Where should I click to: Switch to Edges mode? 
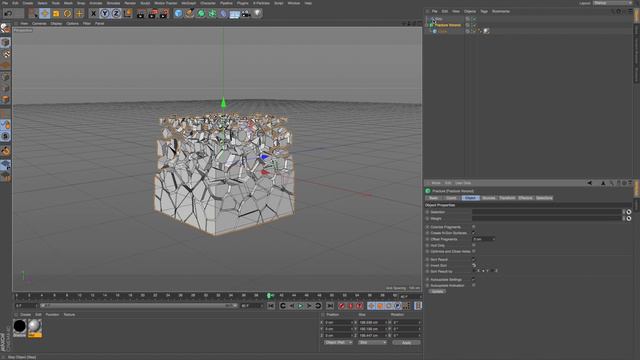tap(5, 88)
